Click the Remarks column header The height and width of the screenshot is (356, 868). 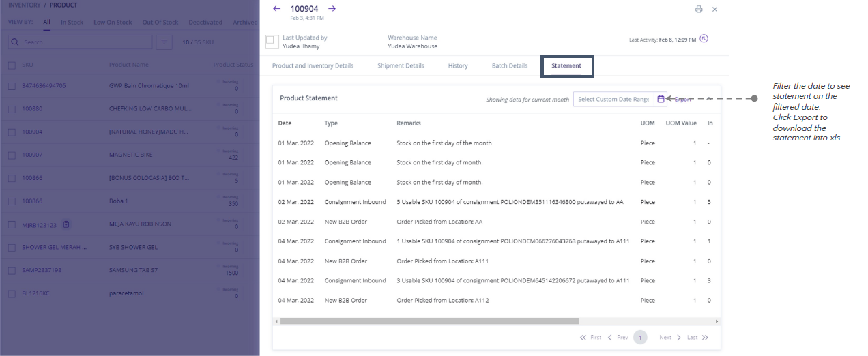(409, 123)
